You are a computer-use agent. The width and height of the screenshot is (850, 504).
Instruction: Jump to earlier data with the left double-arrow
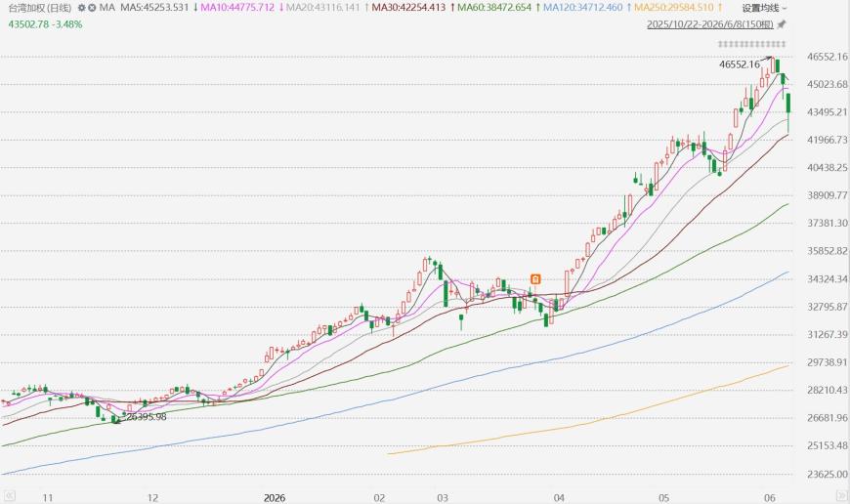[x=9, y=496]
